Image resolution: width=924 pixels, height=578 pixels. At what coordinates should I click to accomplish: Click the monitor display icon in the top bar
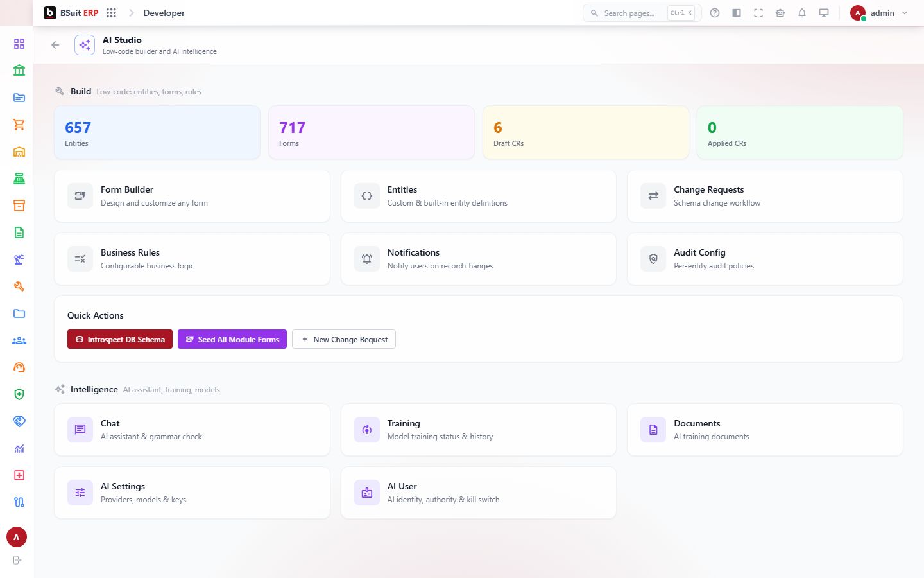point(824,13)
